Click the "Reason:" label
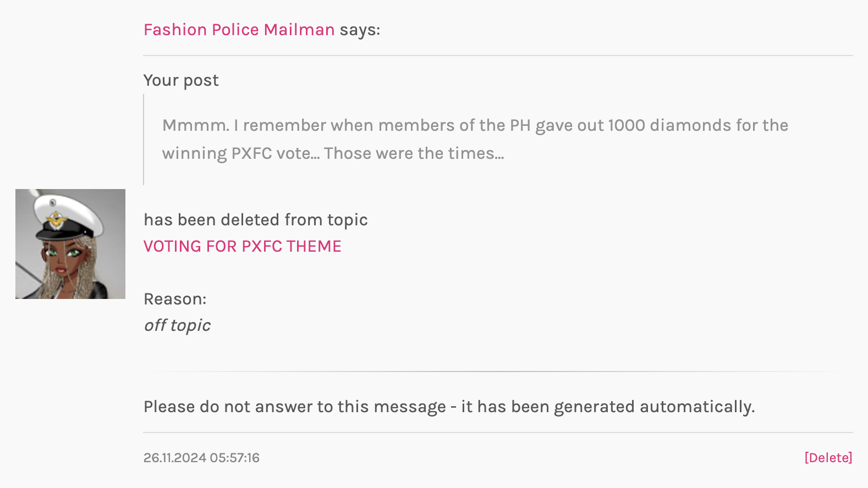868x488 pixels. point(175,299)
